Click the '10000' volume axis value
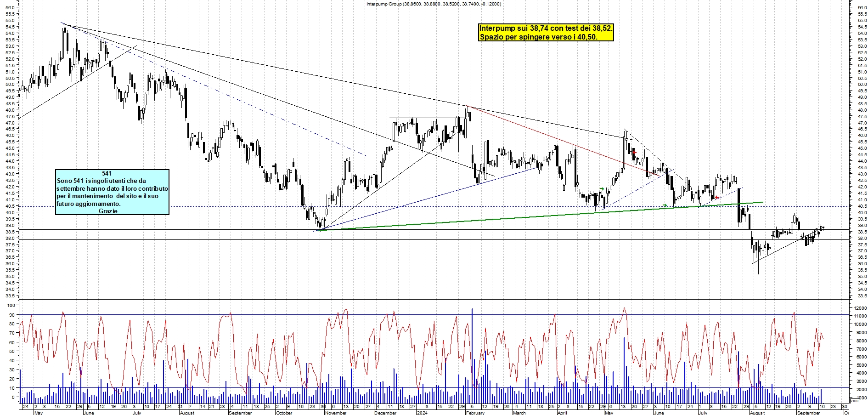The image size is (868, 415). click(x=860, y=324)
